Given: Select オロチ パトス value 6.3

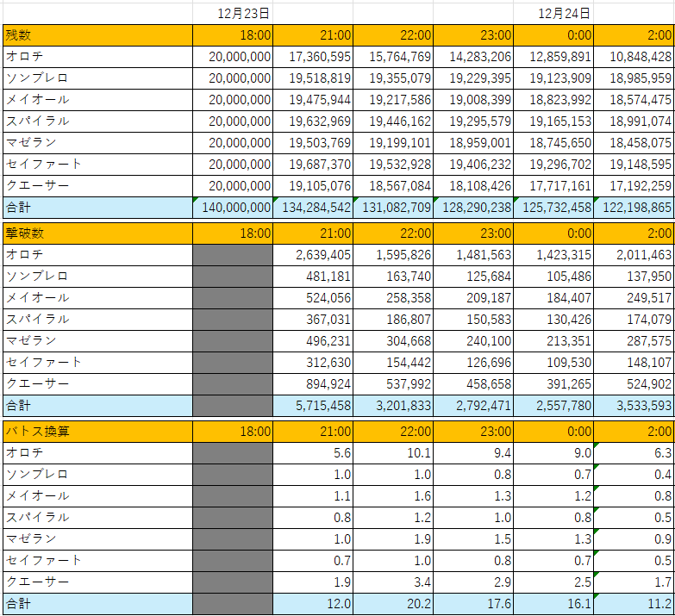Looking at the screenshot, I should point(634,453).
